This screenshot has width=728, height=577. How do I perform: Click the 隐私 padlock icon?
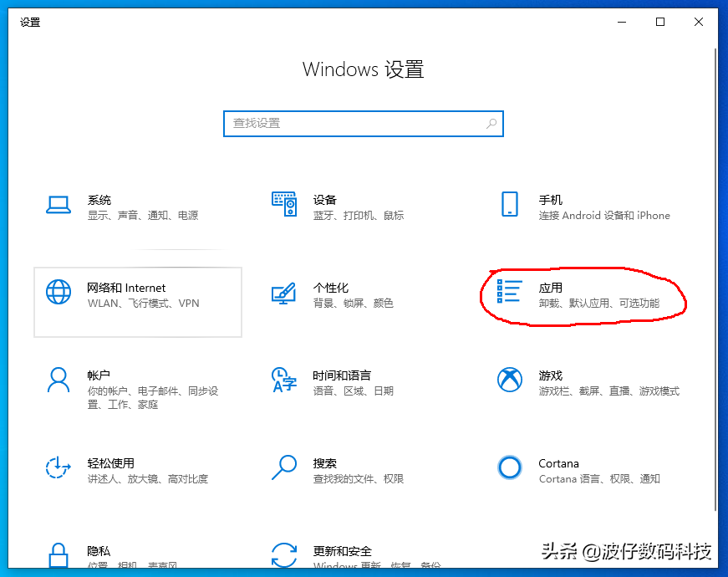58,554
